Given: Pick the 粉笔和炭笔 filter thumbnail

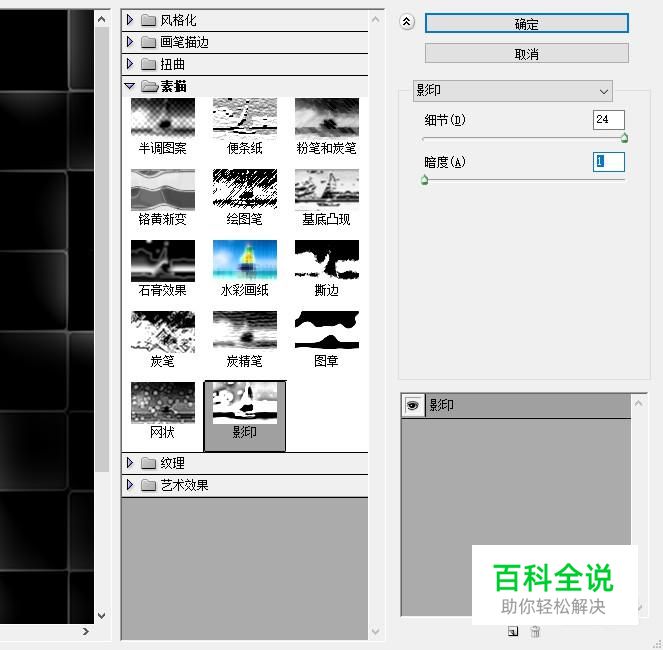Looking at the screenshot, I should [x=327, y=118].
